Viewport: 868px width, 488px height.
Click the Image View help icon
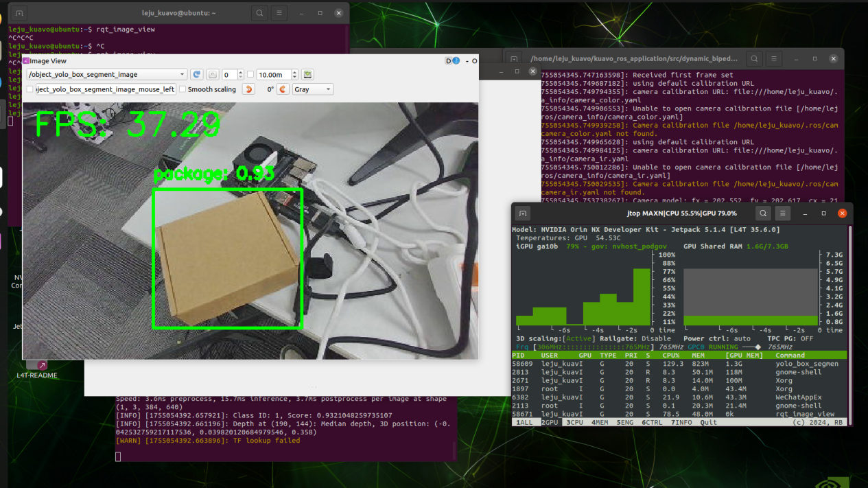(456, 61)
